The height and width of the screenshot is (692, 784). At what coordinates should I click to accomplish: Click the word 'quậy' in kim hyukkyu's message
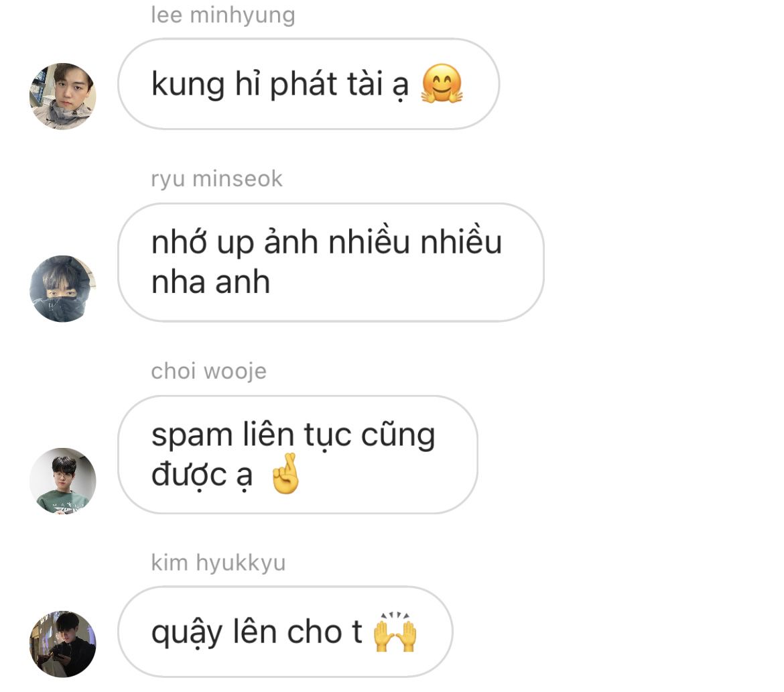186,634
